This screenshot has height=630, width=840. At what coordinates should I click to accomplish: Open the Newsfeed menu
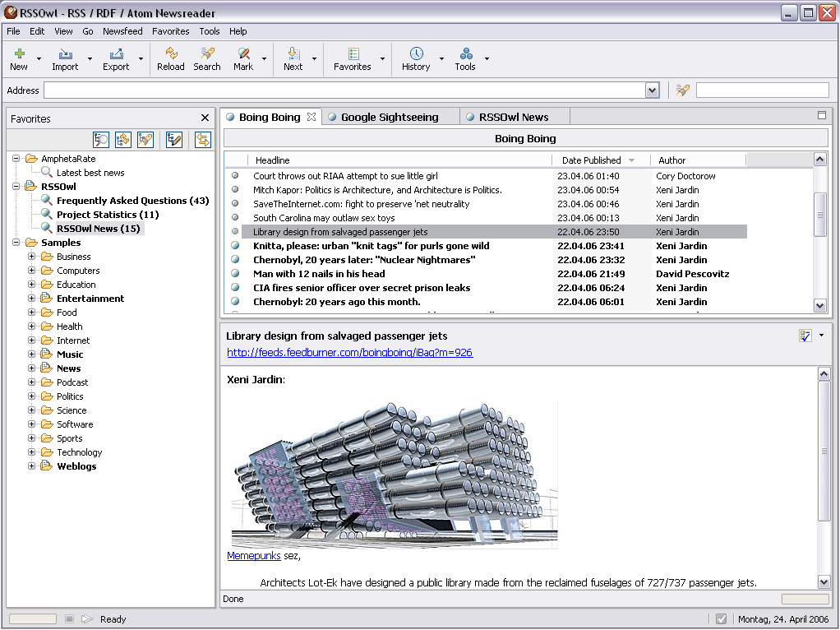pyautogui.click(x=122, y=31)
